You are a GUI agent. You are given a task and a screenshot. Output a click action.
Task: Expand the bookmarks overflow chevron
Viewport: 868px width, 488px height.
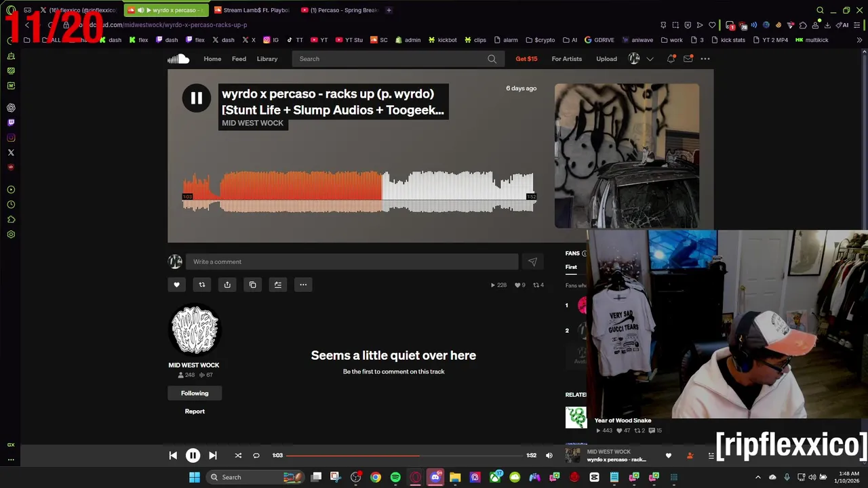pyautogui.click(x=860, y=40)
